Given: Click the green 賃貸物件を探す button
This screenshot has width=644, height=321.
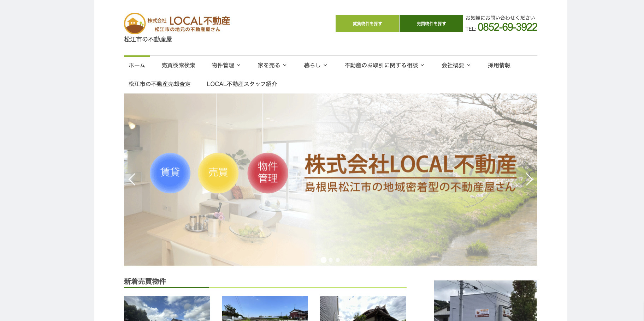Looking at the screenshot, I should point(367,23).
